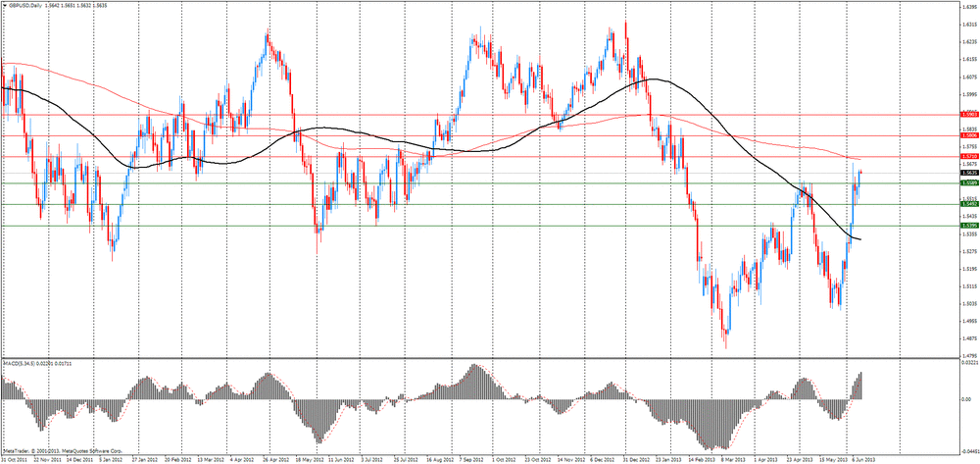Select the green 1.5492 support level label
This screenshot has height=464, width=980.
coord(969,204)
